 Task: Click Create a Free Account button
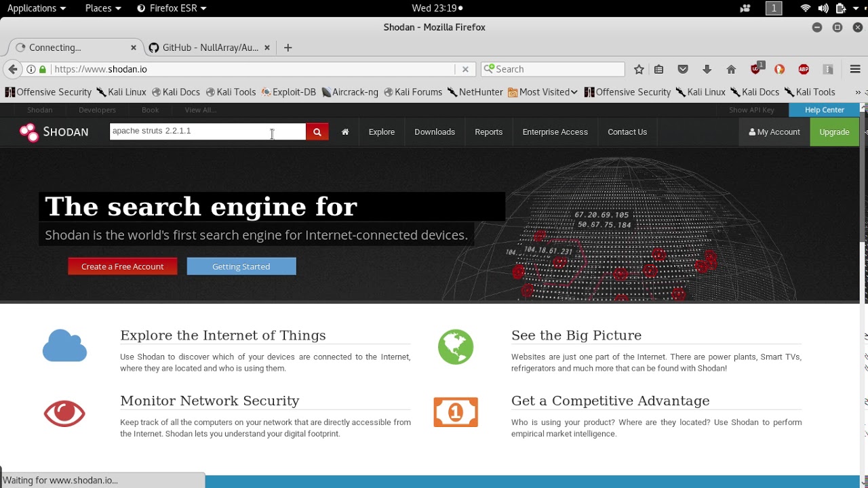click(123, 266)
